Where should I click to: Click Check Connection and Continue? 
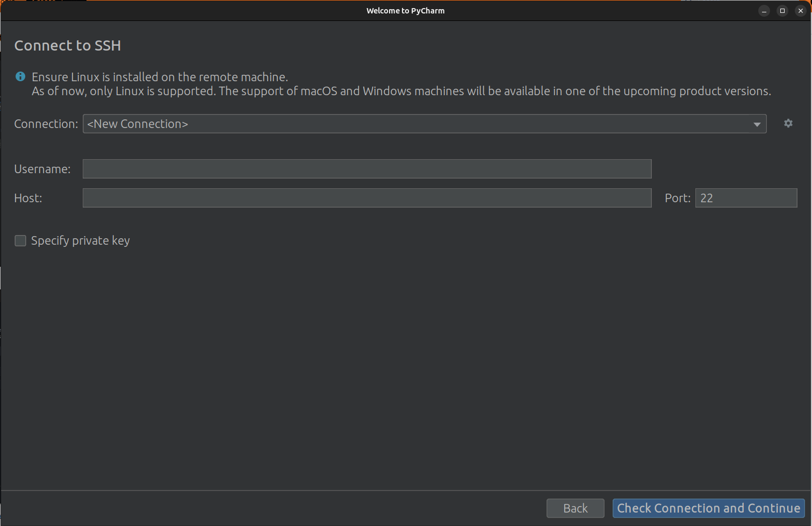coord(708,508)
